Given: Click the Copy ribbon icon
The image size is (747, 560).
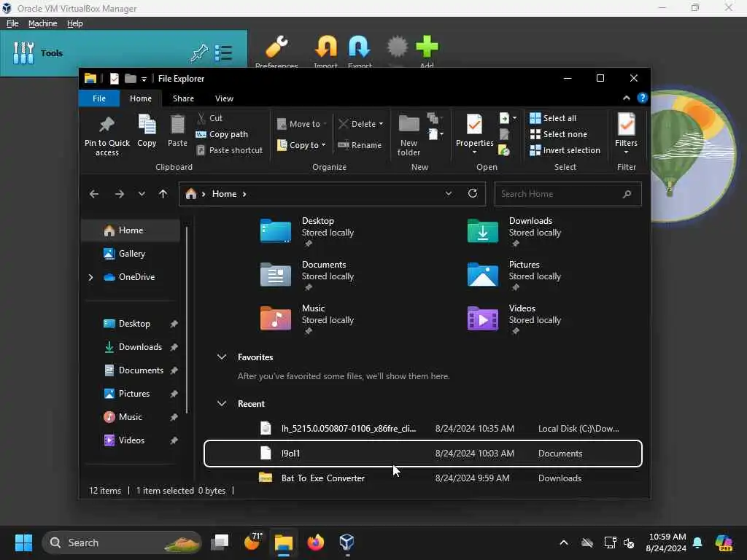Looking at the screenshot, I should point(147,131).
